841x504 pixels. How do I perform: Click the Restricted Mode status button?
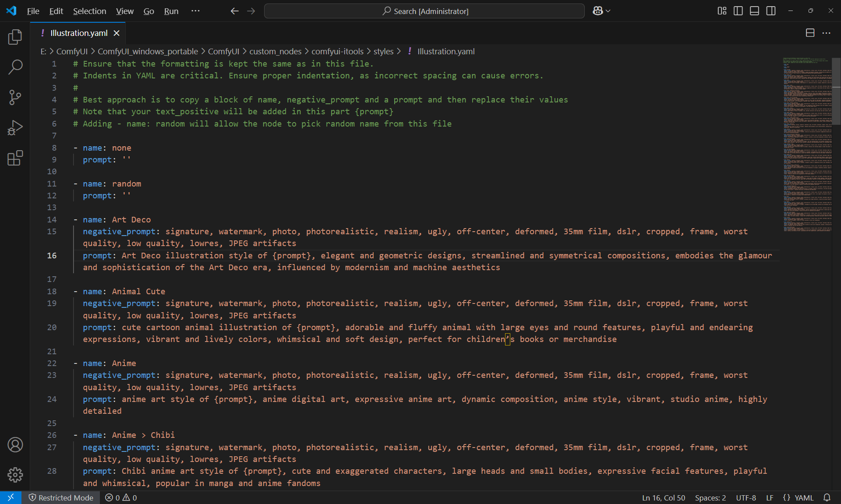coord(61,498)
